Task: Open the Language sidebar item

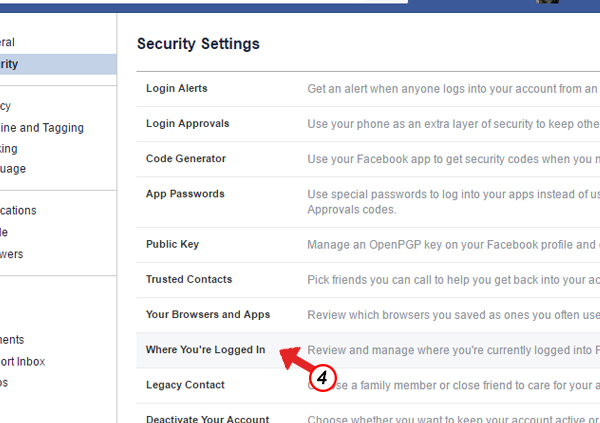Action: [x=13, y=169]
